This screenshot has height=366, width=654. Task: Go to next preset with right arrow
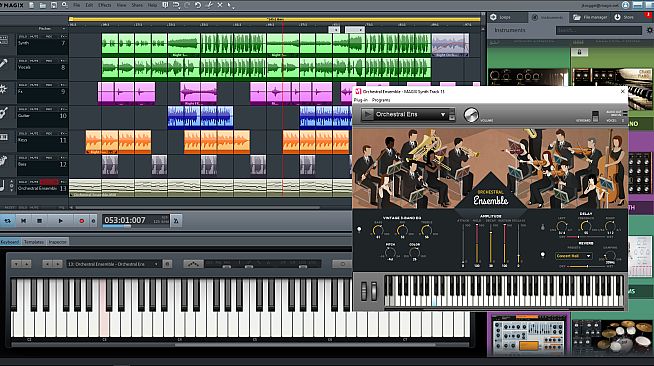click(58, 264)
